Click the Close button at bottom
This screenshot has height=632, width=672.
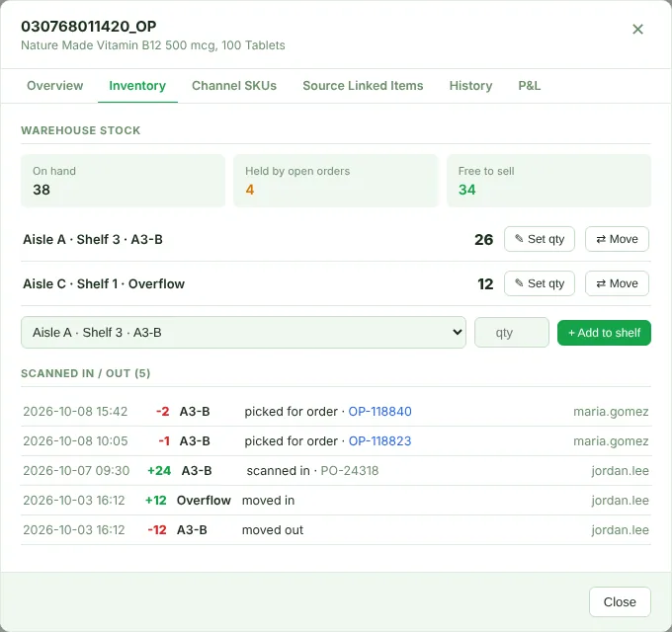[x=620, y=601]
